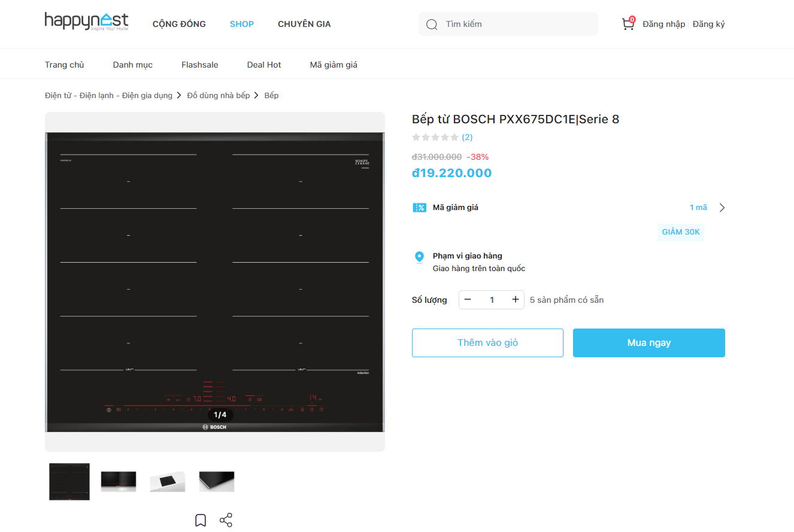Click the Tìm kiếm search field

coord(508,24)
